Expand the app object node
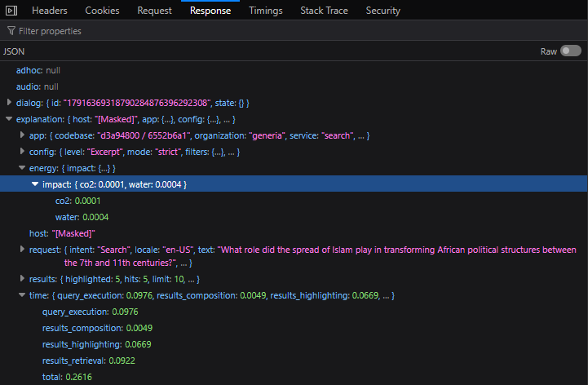 (22, 135)
